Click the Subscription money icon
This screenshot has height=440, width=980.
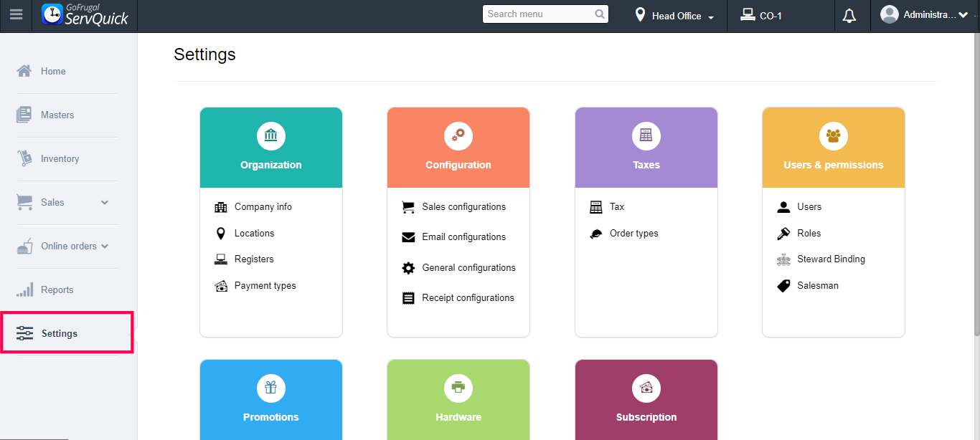pyautogui.click(x=646, y=388)
